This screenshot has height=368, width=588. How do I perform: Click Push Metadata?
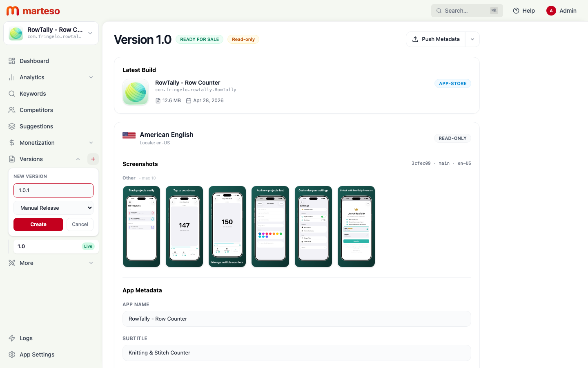(x=436, y=39)
